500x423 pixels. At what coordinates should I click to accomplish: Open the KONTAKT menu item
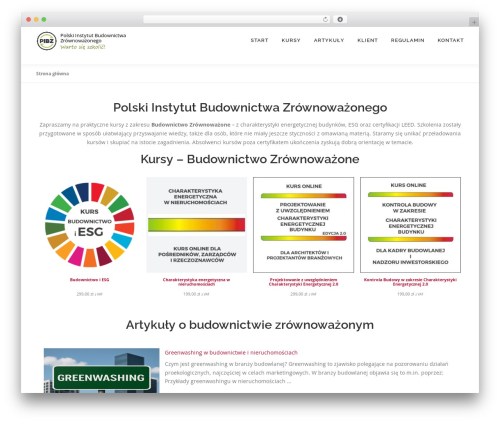click(450, 40)
